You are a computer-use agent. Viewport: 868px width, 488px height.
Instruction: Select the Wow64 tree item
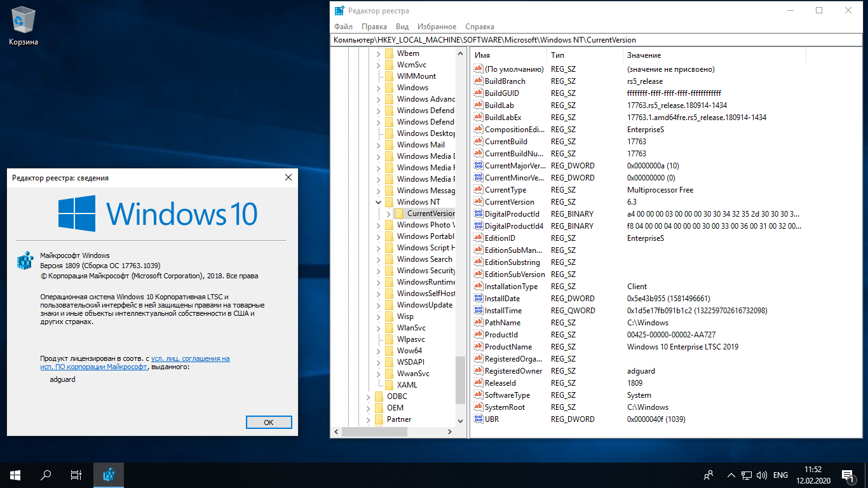pos(409,351)
